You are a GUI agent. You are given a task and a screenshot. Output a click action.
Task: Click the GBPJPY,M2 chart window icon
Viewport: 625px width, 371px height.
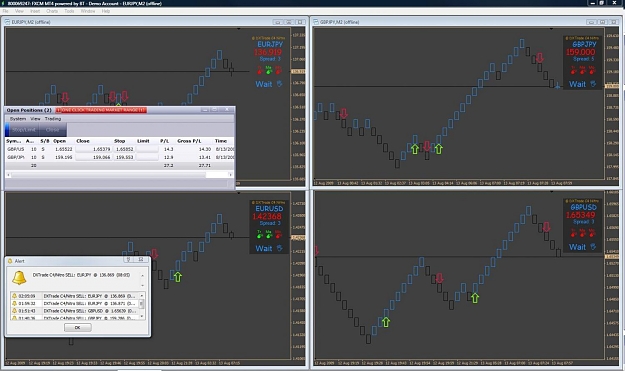316,22
